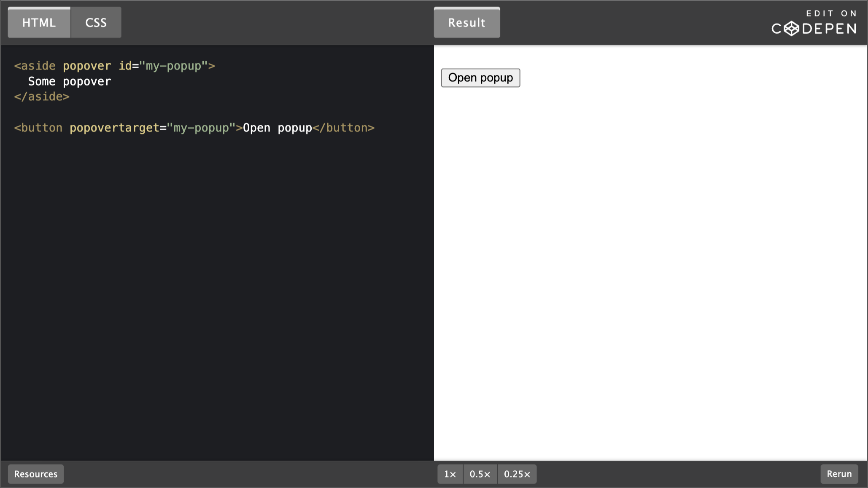
Task: Set preview zoom to 0.5×
Action: pyautogui.click(x=480, y=474)
